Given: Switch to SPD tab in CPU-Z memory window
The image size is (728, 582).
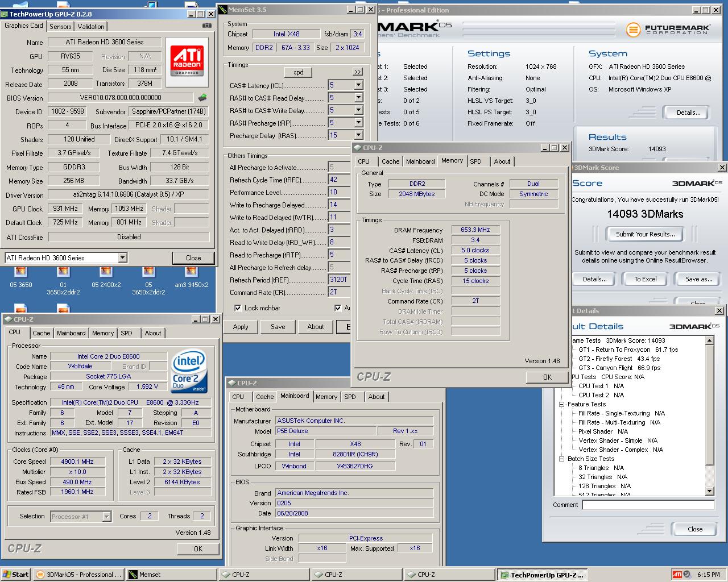Looking at the screenshot, I should point(476,161).
